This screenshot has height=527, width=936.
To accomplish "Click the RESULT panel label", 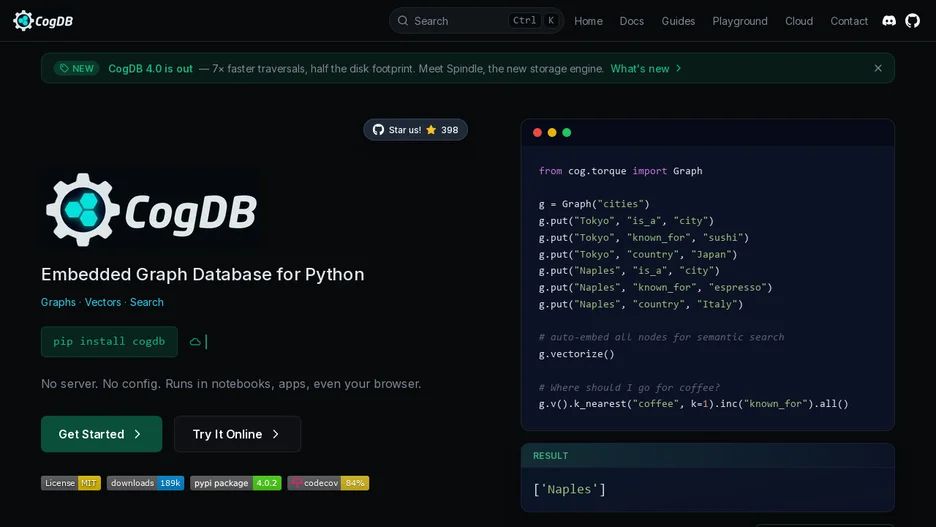I will [550, 456].
